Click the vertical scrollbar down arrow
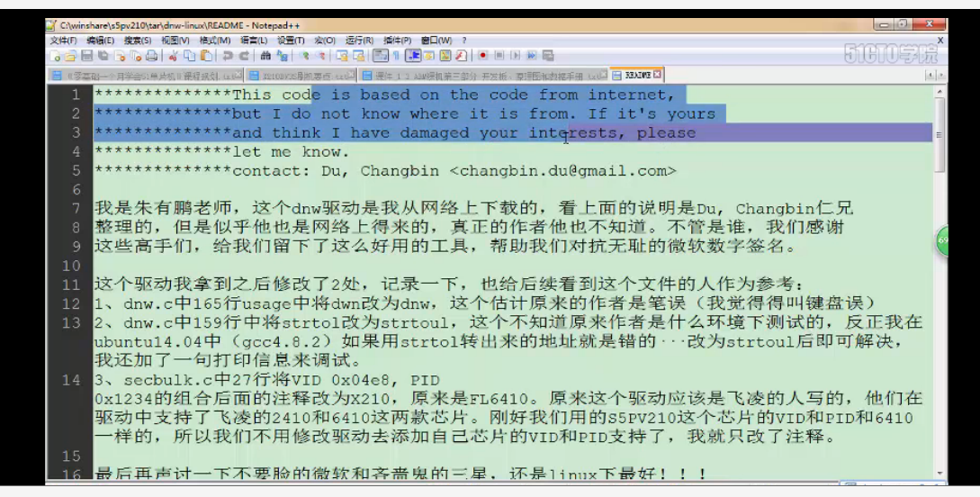980x497 pixels. [939, 474]
